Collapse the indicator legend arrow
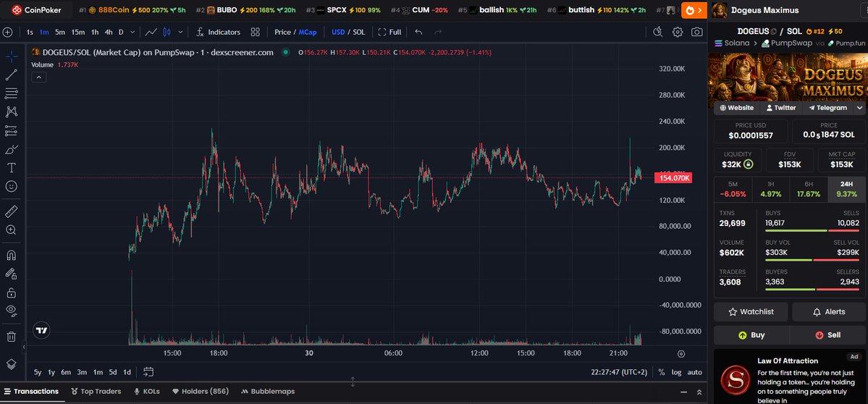The image size is (868, 404). pyautogui.click(x=39, y=77)
